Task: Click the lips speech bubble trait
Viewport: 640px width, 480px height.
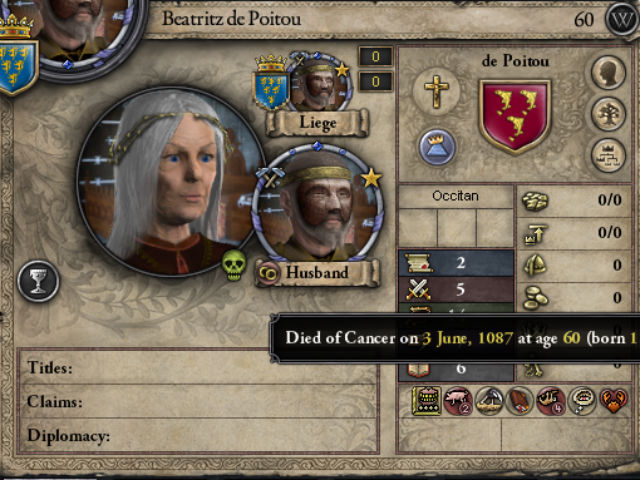Action: 582,401
